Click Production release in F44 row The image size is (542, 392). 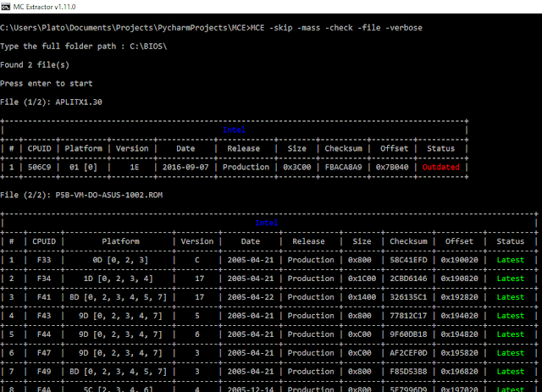[x=311, y=334]
